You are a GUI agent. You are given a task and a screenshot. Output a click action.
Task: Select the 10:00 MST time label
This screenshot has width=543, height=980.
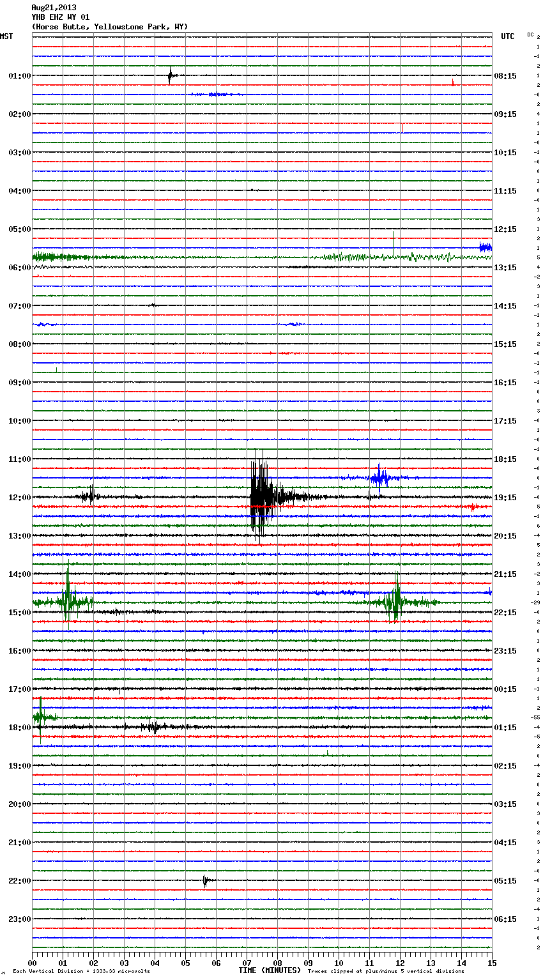(20, 421)
